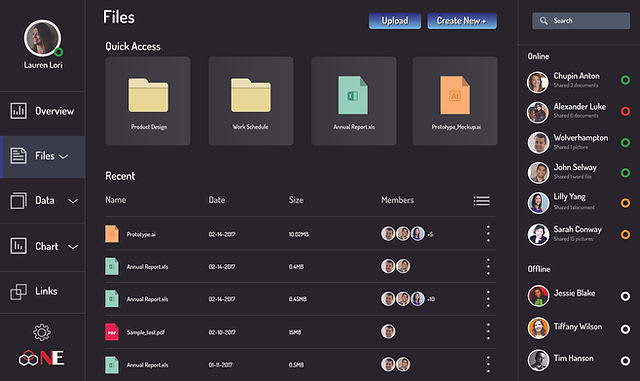This screenshot has height=381, width=640.
Task: Expand the Data menu chevron
Action: coord(73,201)
